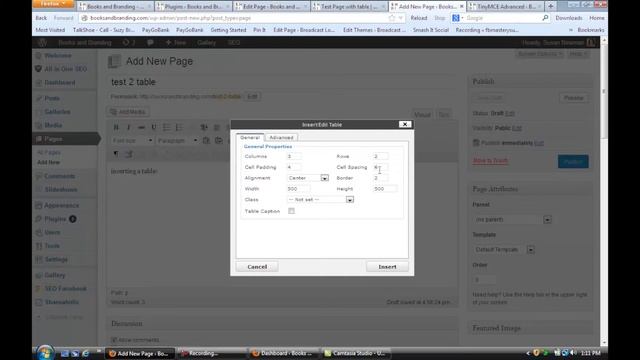
Task: Open Settings in WordPress sidebar
Action: (56, 260)
